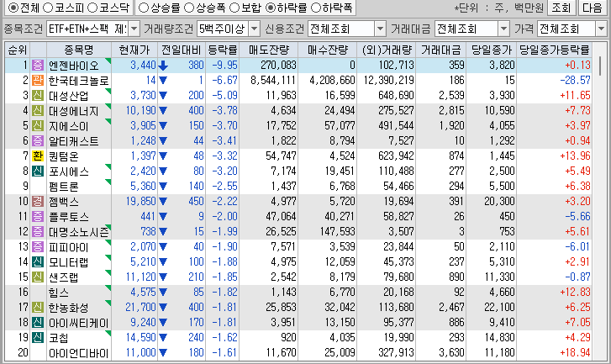
Task: Click the green corner marker on 힘스
Action: pos(108,288)
